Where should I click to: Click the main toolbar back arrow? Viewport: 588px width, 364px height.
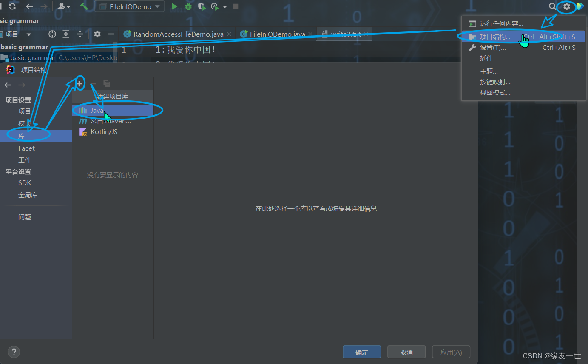pos(29,6)
